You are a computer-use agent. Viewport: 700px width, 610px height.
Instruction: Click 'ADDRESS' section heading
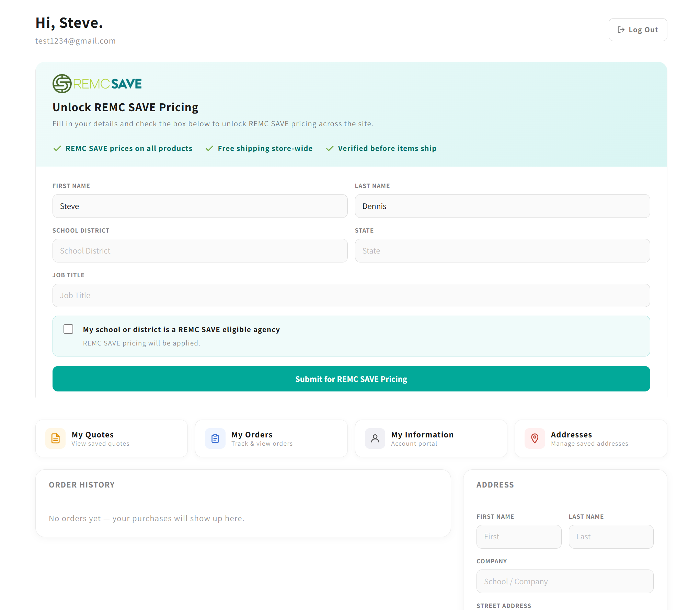click(x=495, y=485)
